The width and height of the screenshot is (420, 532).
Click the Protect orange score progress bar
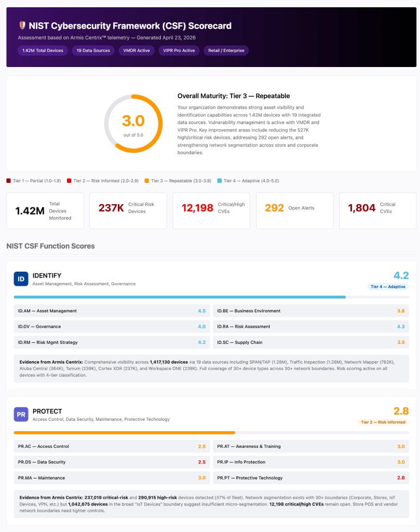click(x=125, y=433)
